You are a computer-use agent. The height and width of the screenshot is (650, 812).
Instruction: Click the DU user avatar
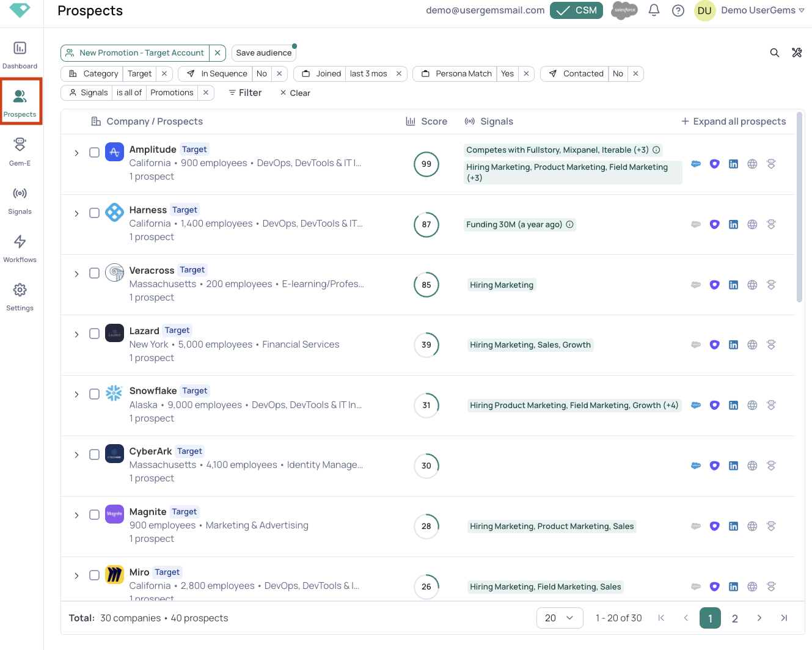pos(704,10)
